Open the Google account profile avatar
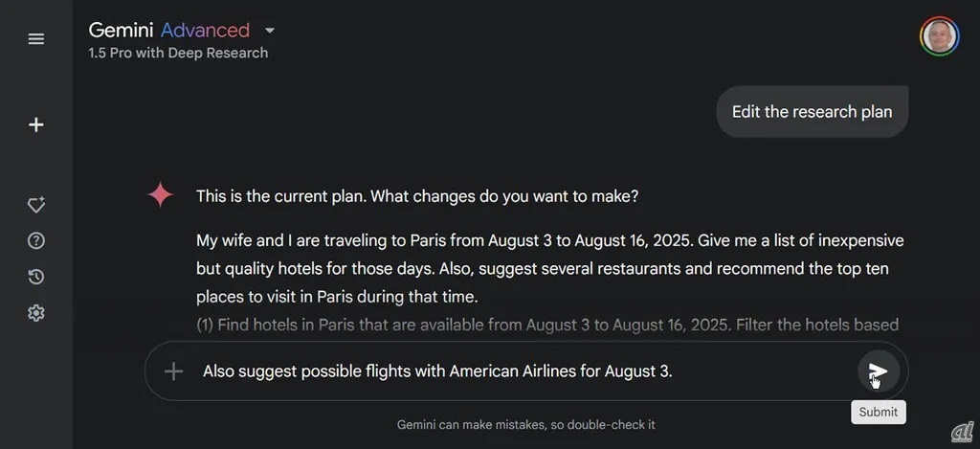Image resolution: width=980 pixels, height=449 pixels. [x=939, y=36]
